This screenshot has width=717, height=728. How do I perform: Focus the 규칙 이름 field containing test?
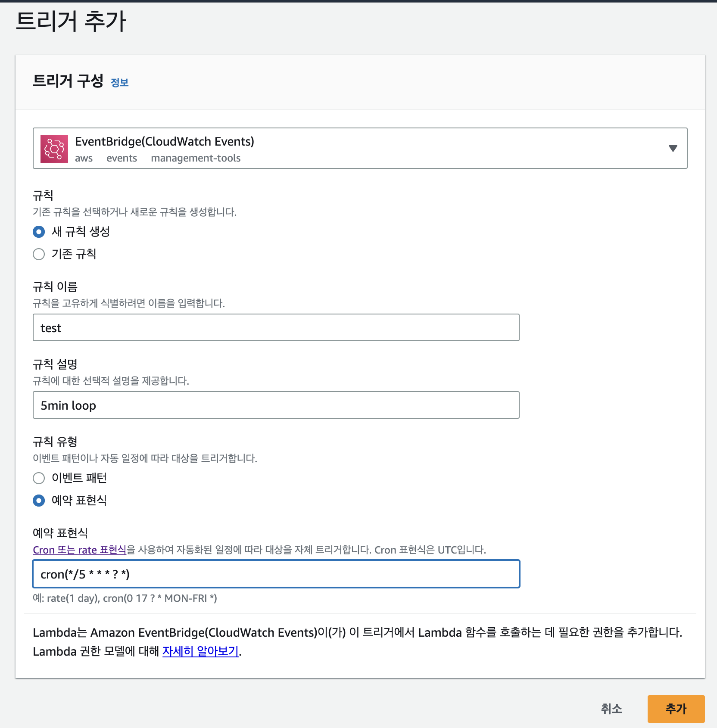tap(276, 327)
